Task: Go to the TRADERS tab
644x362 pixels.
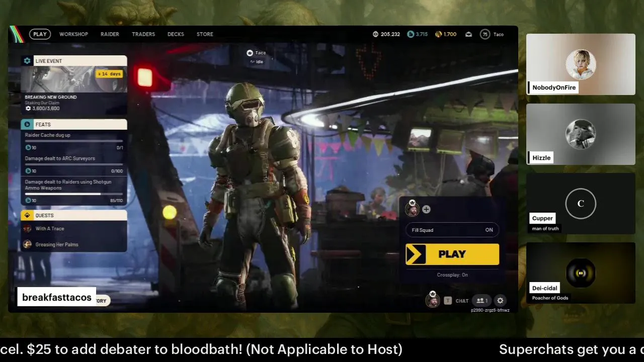Action: (x=143, y=34)
